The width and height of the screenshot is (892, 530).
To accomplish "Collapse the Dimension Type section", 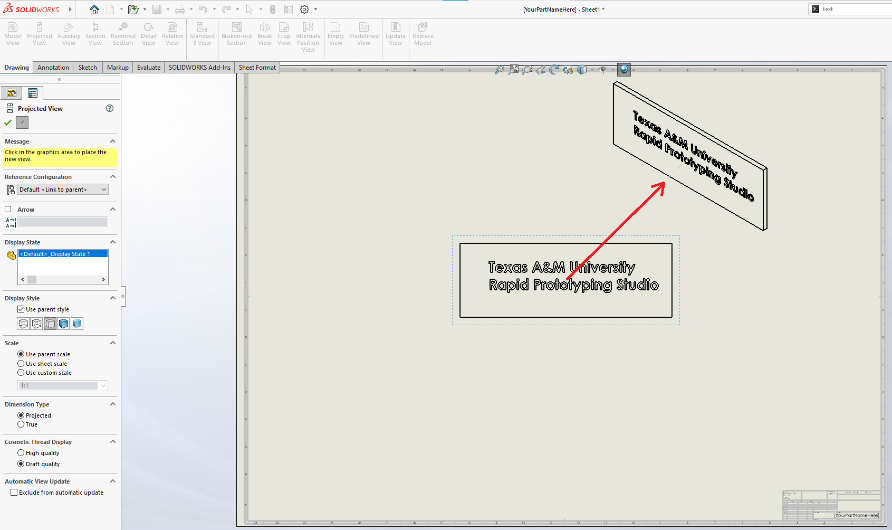I will (113, 404).
